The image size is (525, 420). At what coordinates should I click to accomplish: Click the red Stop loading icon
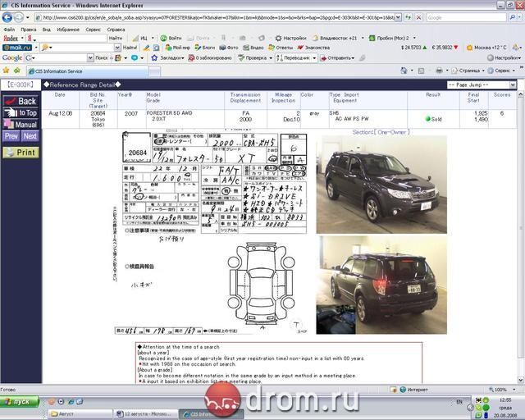(x=418, y=17)
